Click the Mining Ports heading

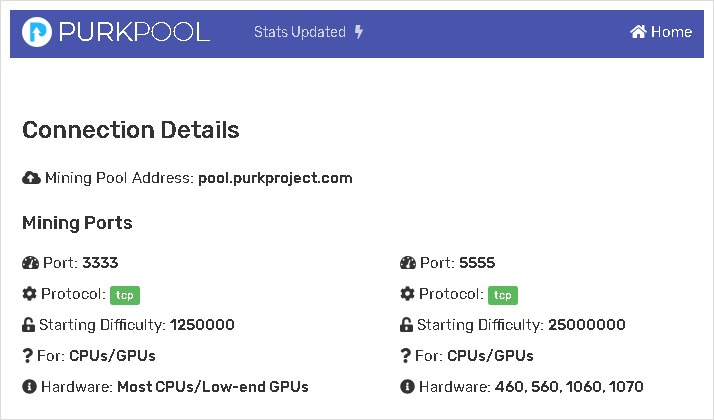click(x=77, y=223)
